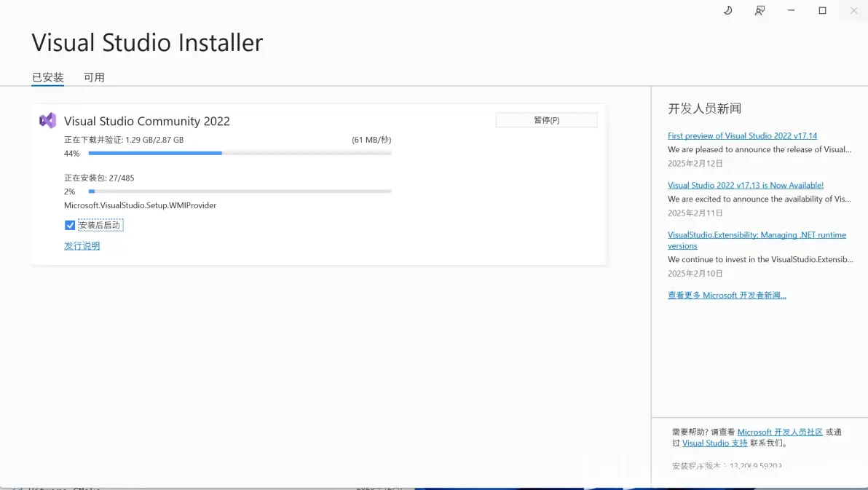Click 'We are pleased to announce' news summary
The image size is (868, 490).
(x=759, y=149)
